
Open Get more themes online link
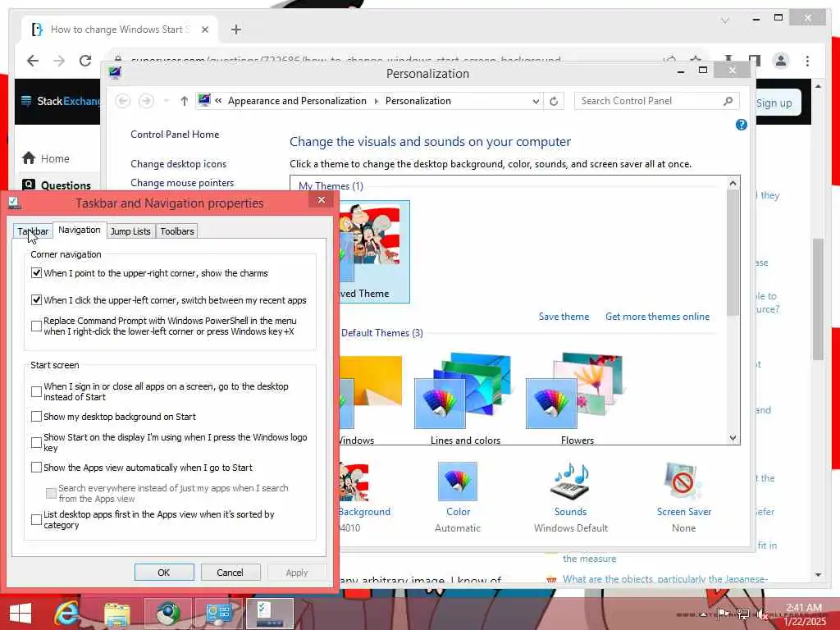657,317
